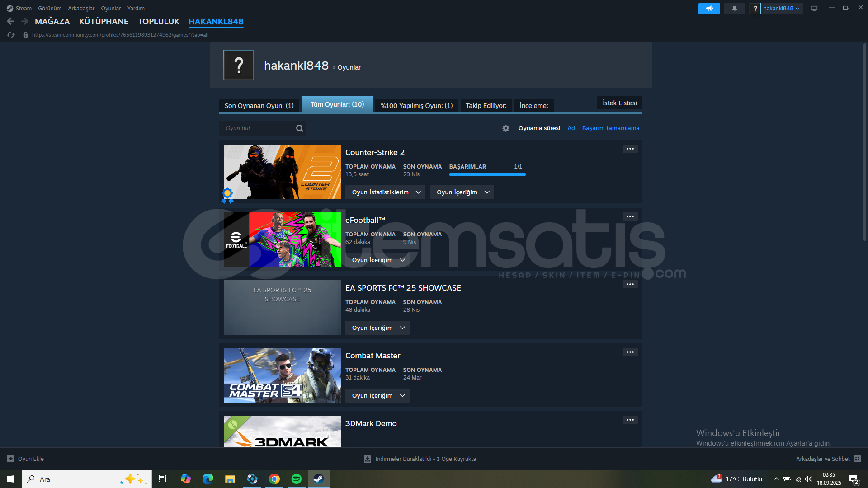
Task: Show hidden system tray icons chevron
Action: [776, 479]
